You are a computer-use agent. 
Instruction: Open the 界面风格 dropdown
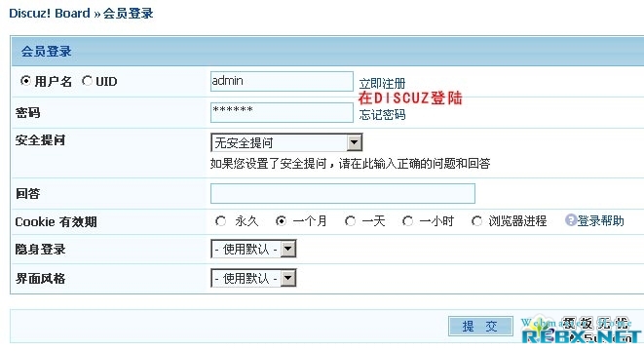coord(253,278)
